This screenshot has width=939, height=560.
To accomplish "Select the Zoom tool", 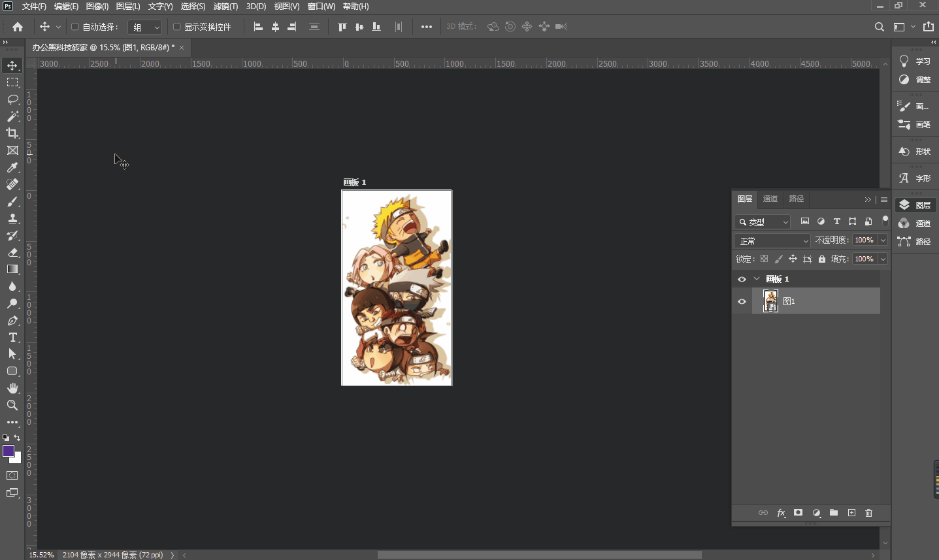I will tap(12, 405).
